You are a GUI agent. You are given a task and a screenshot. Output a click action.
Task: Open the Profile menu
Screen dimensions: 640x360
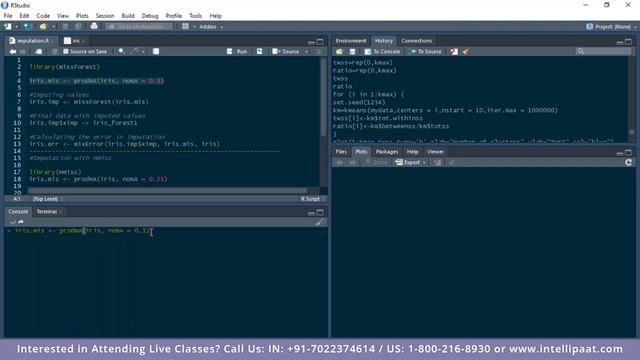[173, 16]
